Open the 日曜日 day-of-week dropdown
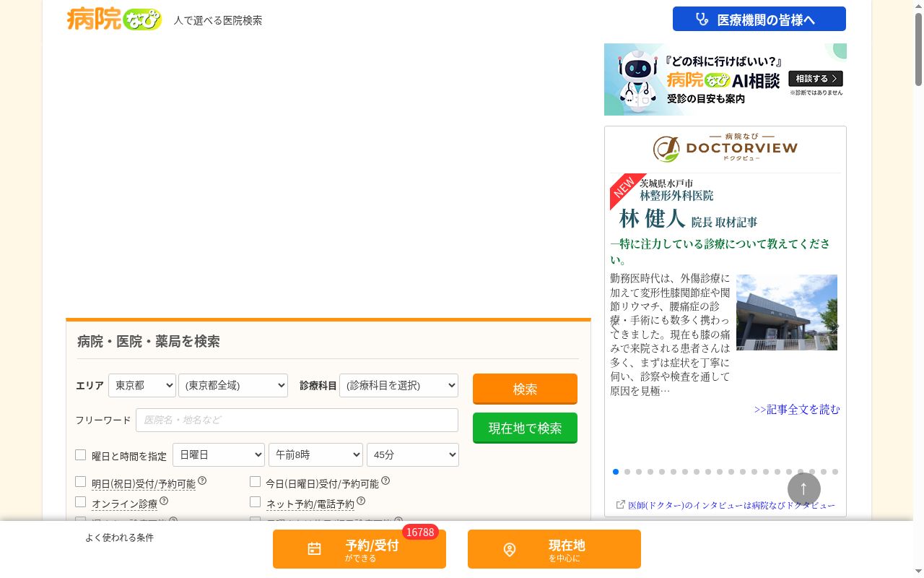The height and width of the screenshot is (578, 924). click(219, 454)
